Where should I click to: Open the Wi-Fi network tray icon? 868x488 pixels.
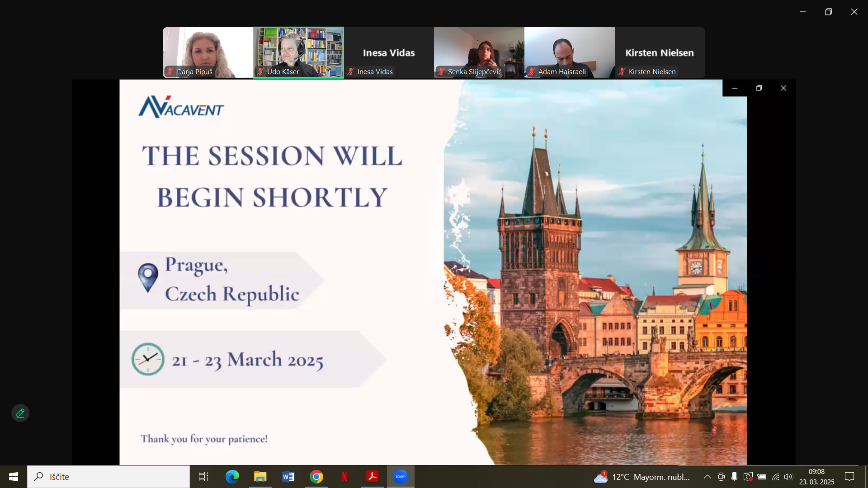[x=776, y=477]
